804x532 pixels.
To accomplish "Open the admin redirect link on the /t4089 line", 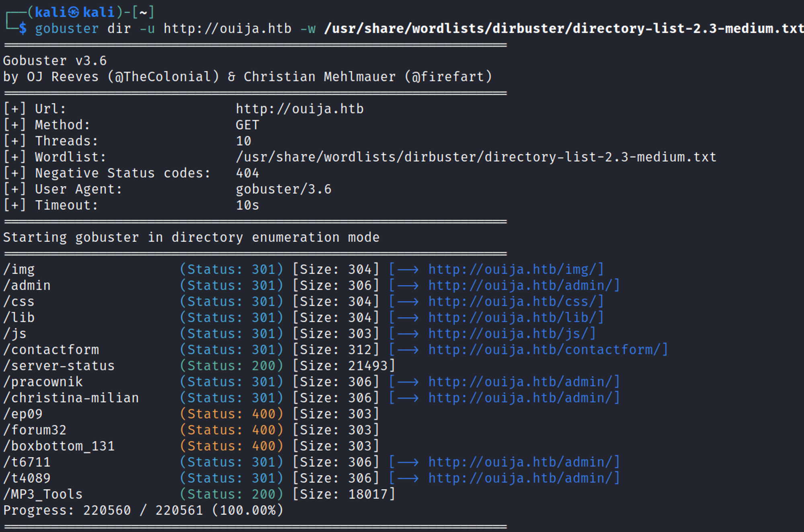I will (x=523, y=478).
